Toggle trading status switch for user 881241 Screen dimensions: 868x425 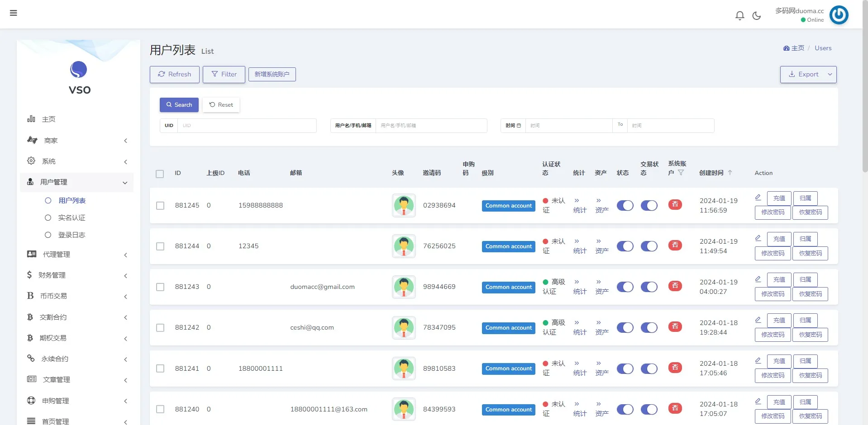[x=649, y=369]
